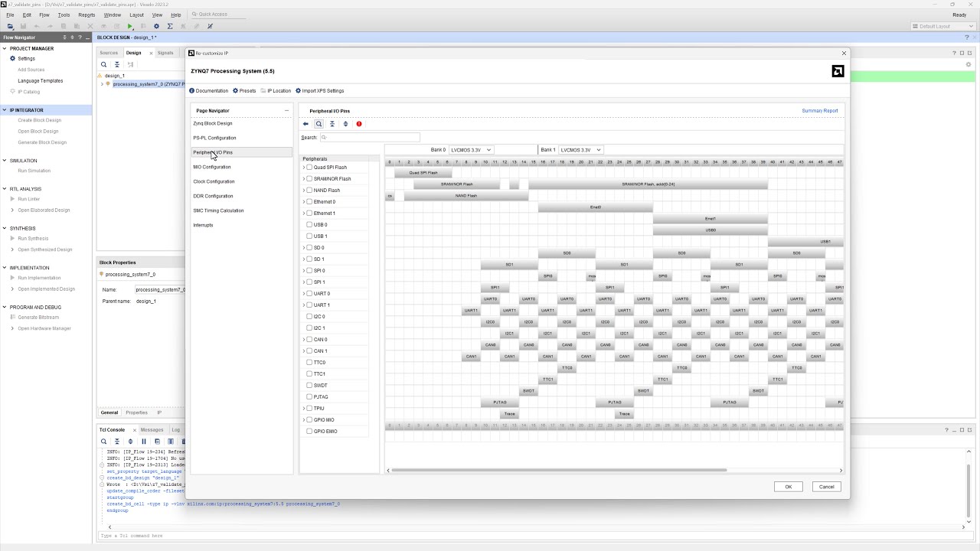Check the USB 0 peripheral

309,225
